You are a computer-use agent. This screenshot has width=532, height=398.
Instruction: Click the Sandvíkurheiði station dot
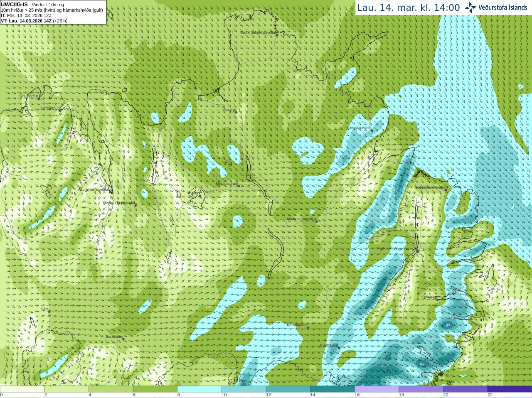pyautogui.click(x=372, y=130)
